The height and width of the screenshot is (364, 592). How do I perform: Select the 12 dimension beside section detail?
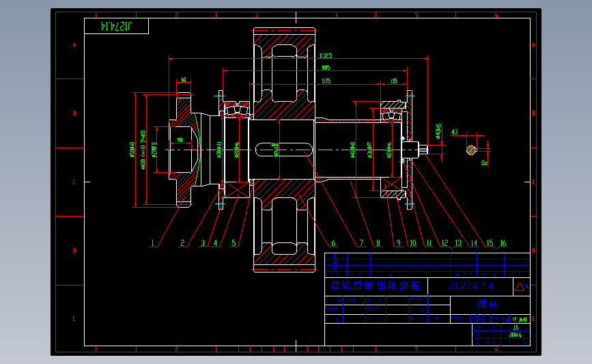[484, 163]
